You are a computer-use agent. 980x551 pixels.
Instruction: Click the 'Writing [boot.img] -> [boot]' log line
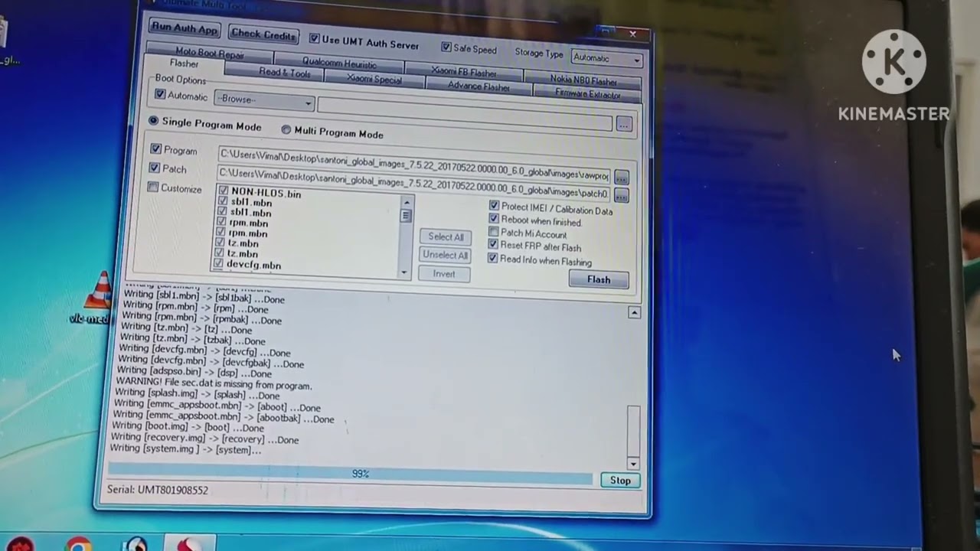click(188, 427)
